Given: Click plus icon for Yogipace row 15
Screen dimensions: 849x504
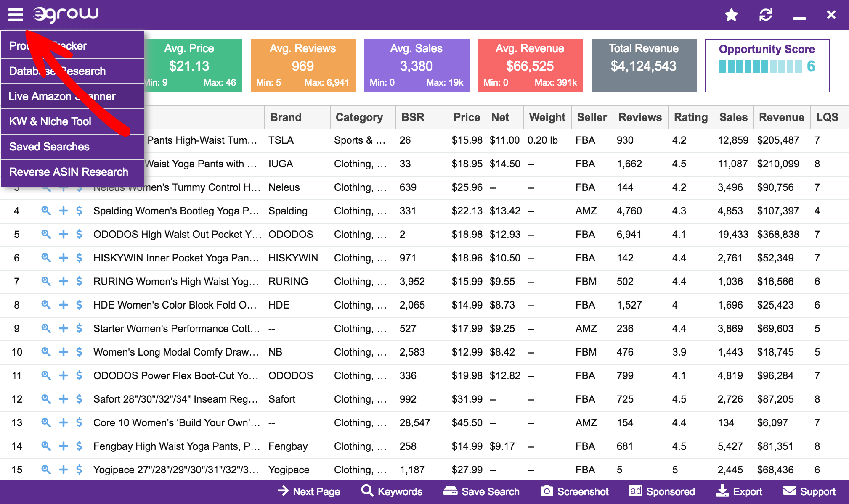Looking at the screenshot, I should 63,470.
